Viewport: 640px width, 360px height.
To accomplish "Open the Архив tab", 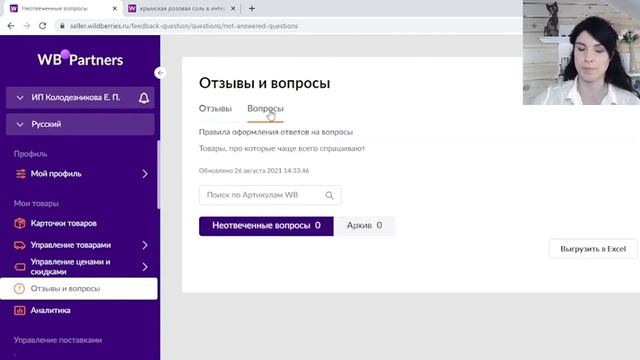I will (364, 226).
